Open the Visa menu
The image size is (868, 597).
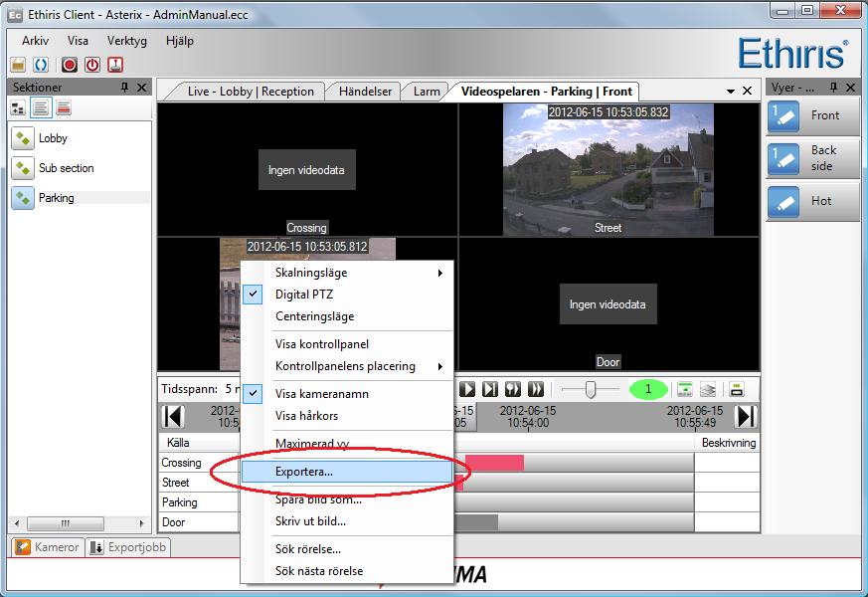click(78, 41)
